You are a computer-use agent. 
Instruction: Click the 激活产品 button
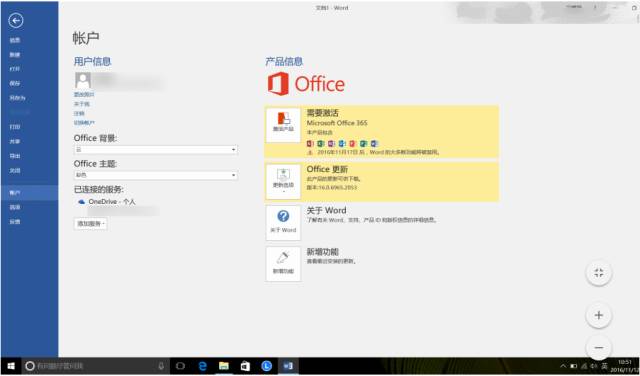283,125
